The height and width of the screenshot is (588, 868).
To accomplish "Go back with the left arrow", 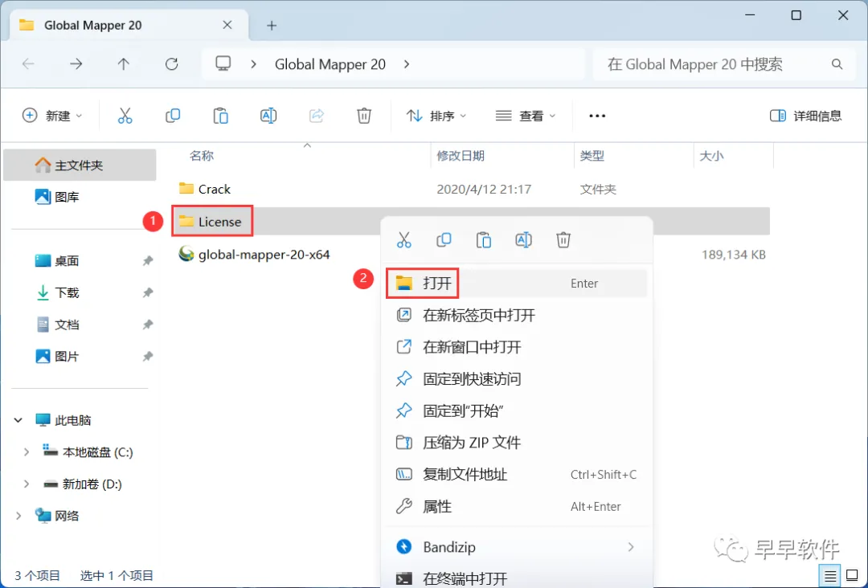I will 28,64.
